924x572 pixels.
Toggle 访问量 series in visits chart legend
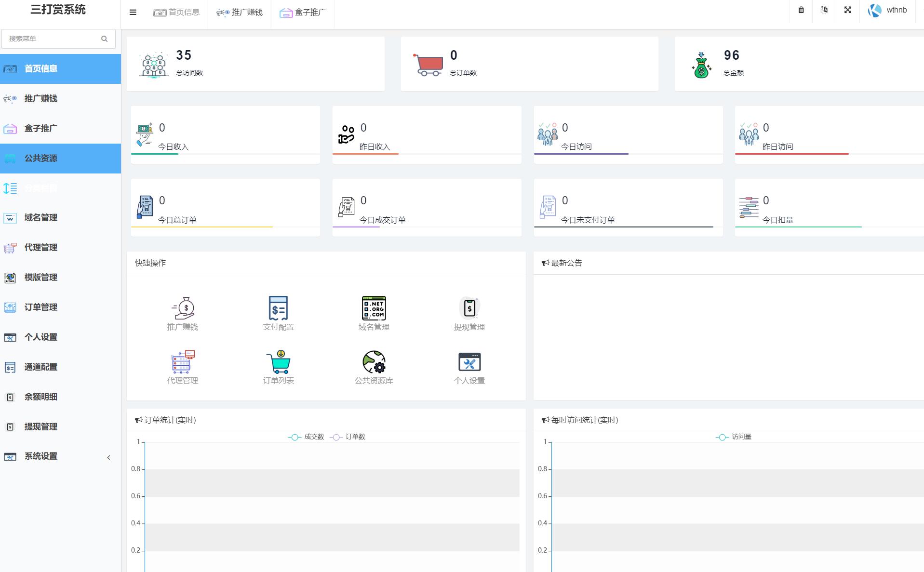(734, 437)
